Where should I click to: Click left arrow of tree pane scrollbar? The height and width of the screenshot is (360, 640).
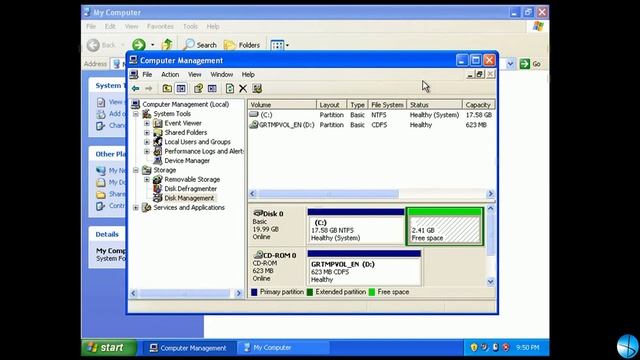(133, 293)
